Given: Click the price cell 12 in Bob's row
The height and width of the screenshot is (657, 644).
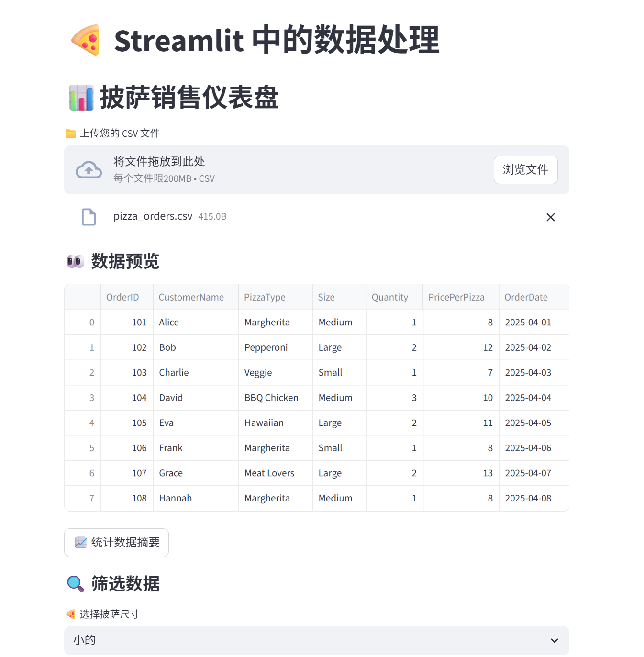Looking at the screenshot, I should click(x=461, y=347).
